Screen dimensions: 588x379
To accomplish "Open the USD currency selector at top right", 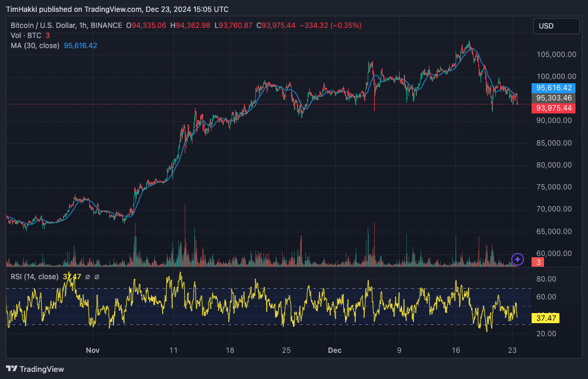I will point(556,26).
